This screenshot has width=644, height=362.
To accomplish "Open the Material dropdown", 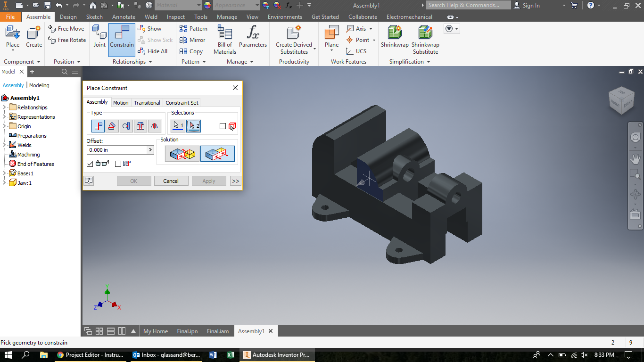I will tap(199, 5).
